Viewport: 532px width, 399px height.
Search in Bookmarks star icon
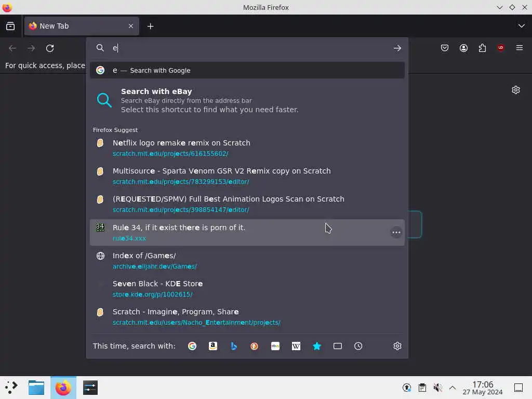click(x=316, y=346)
